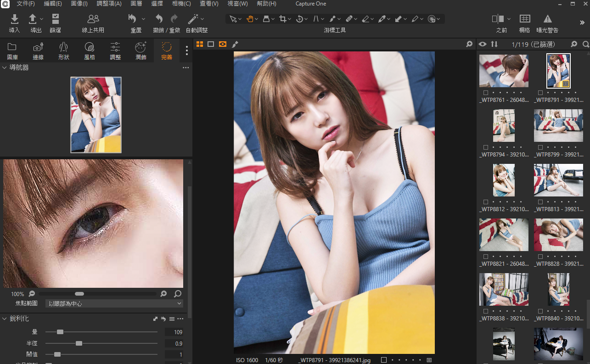This screenshot has width=590, height=364.
Task: Open the 之前 before-view dropdown arrow
Action: click(509, 19)
